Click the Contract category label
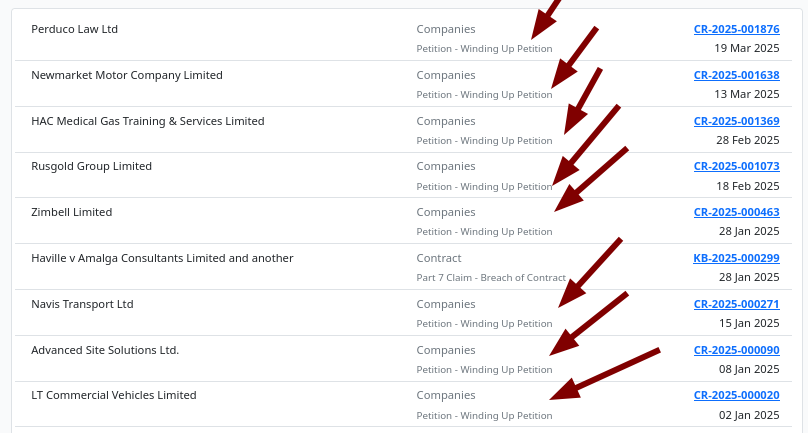This screenshot has width=808, height=433. point(439,258)
